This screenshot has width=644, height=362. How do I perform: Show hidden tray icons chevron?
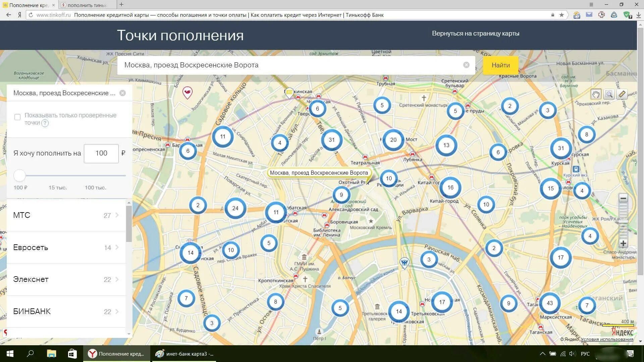pyautogui.click(x=542, y=354)
